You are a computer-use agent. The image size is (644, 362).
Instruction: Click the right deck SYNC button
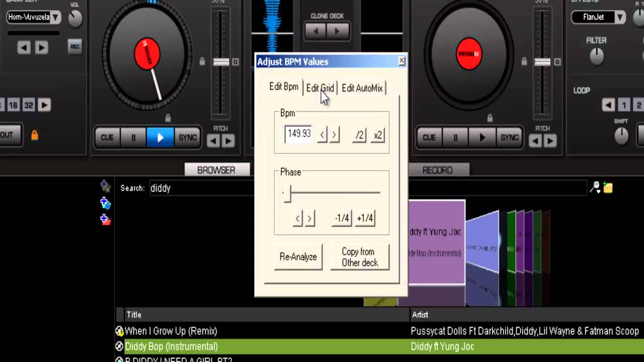[x=509, y=137]
